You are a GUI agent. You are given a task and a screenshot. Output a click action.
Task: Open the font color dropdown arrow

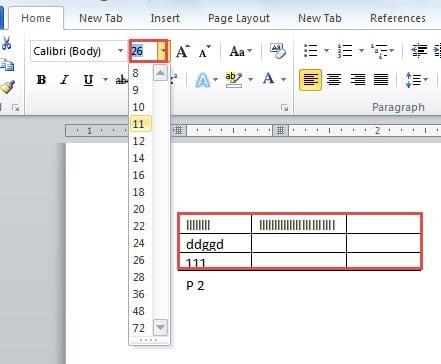coord(283,80)
